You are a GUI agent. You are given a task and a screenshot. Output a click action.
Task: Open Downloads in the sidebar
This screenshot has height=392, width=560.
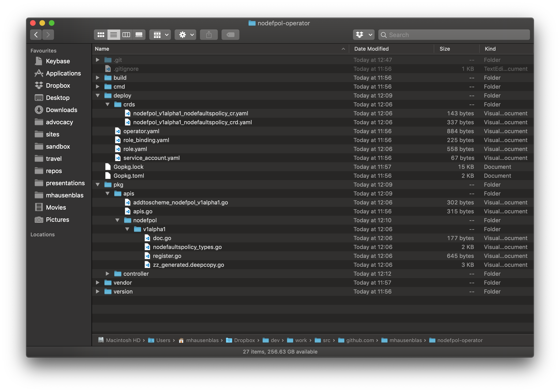[61, 110]
